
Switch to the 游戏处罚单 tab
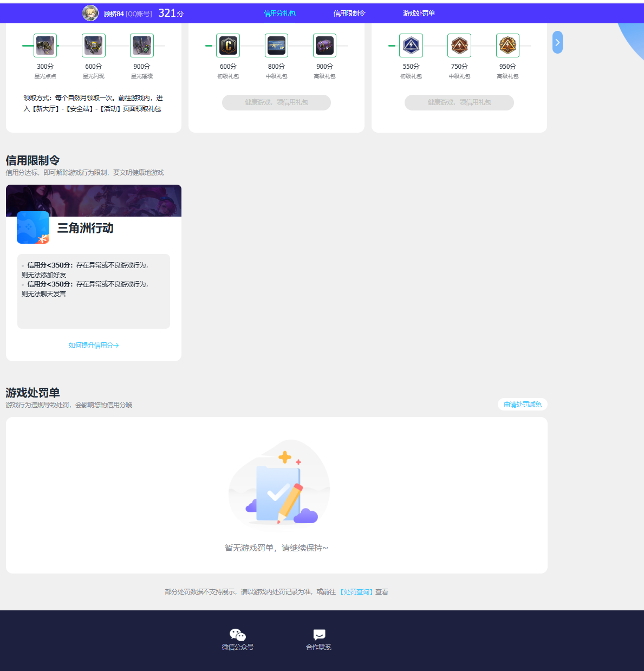[x=419, y=14]
